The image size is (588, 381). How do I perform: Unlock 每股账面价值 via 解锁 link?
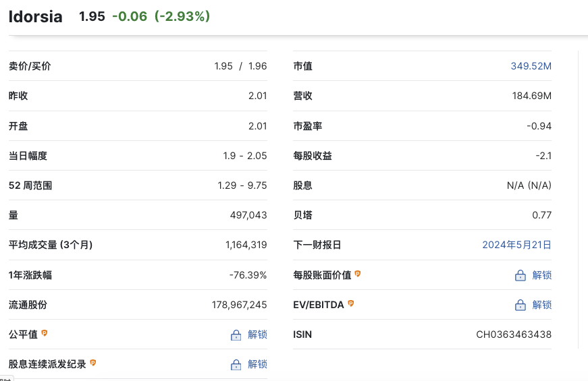(x=542, y=275)
